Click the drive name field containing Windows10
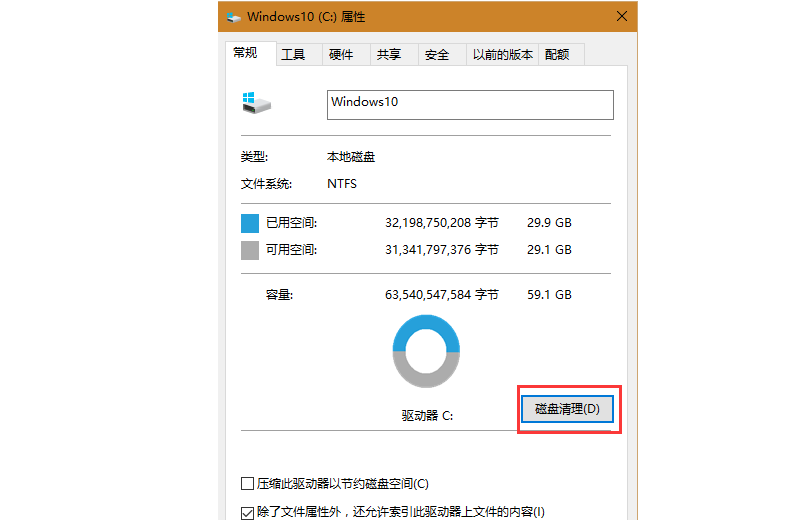 (470, 105)
